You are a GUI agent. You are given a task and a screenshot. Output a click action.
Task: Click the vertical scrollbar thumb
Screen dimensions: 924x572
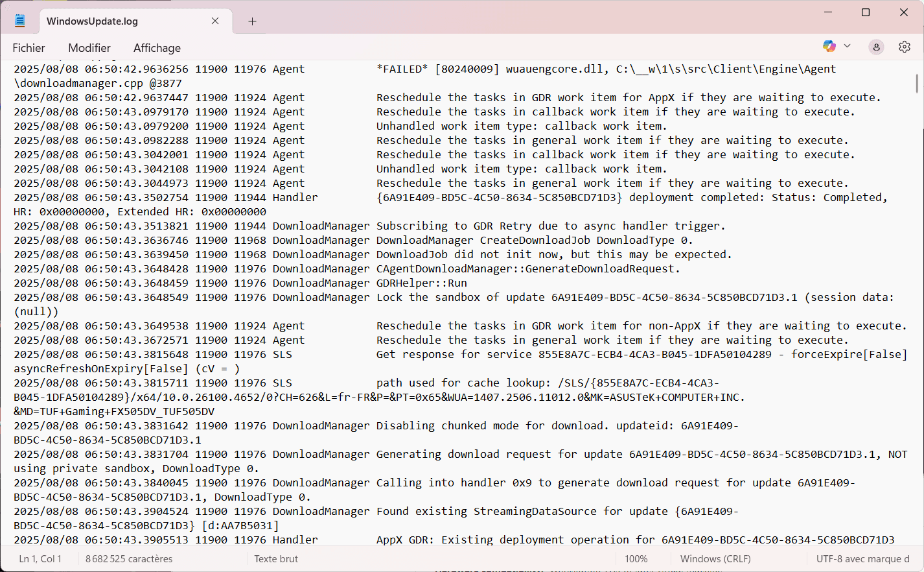(916, 83)
